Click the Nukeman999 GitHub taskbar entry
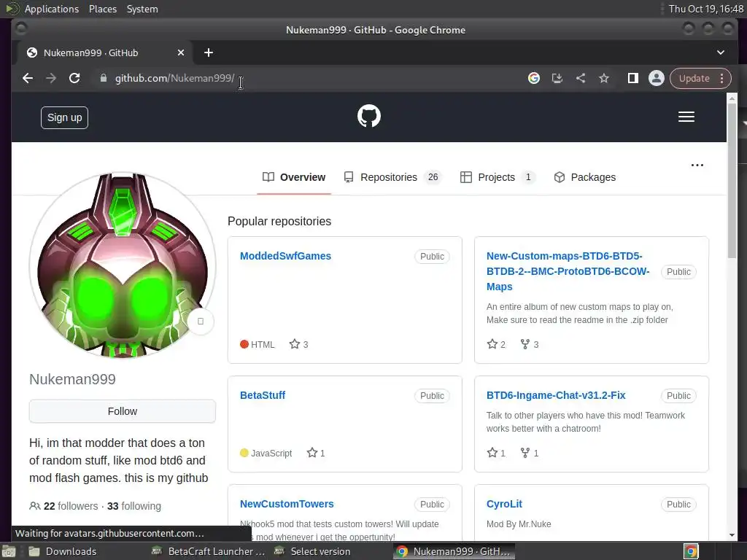 coord(454,551)
